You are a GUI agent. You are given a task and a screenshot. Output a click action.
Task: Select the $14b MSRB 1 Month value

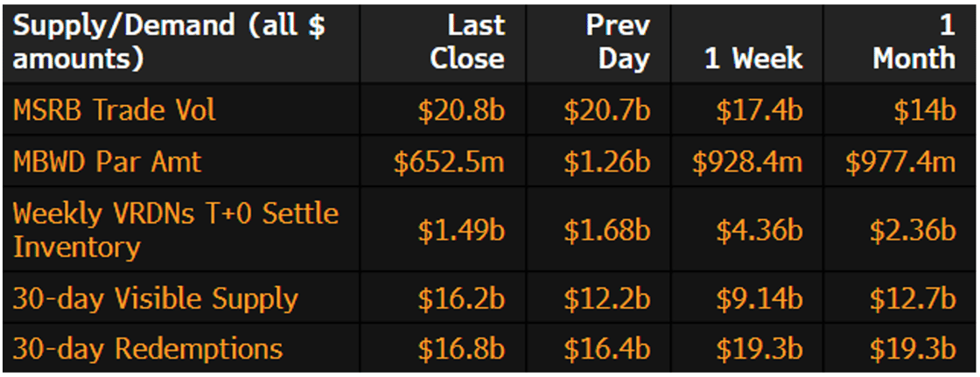925,110
